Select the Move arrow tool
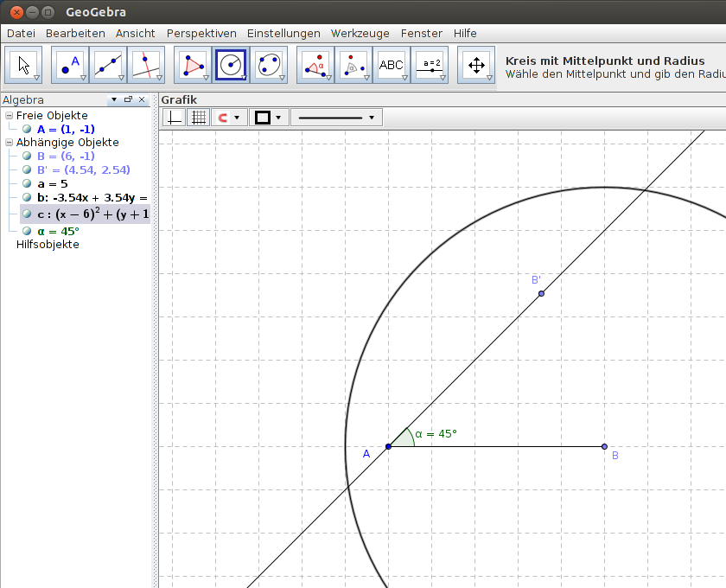The height and width of the screenshot is (588, 726). (x=23, y=65)
